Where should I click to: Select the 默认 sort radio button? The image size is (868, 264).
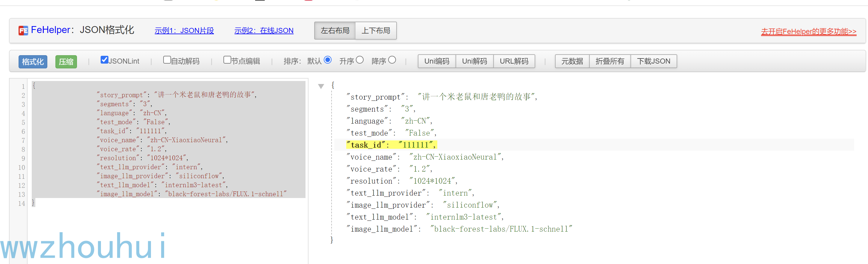tap(328, 60)
